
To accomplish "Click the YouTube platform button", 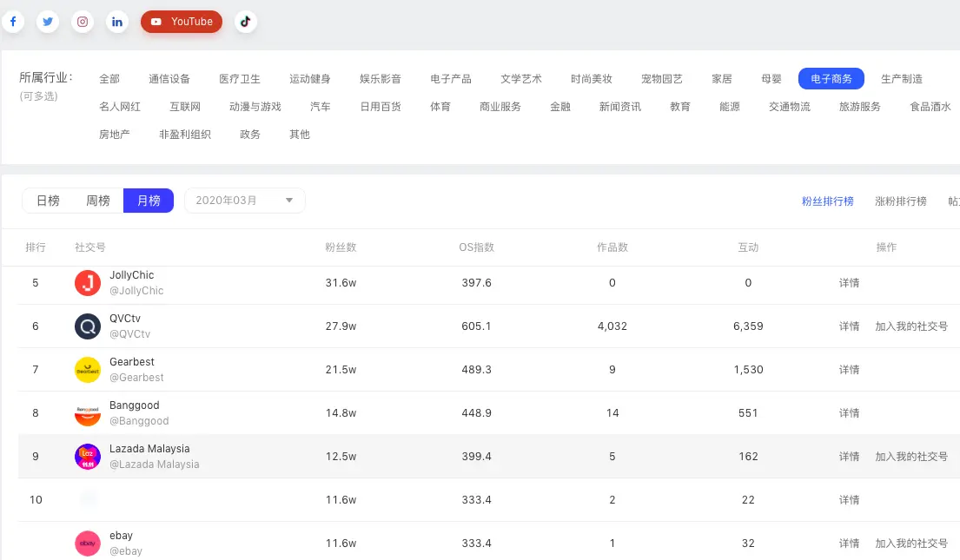I will click(182, 22).
